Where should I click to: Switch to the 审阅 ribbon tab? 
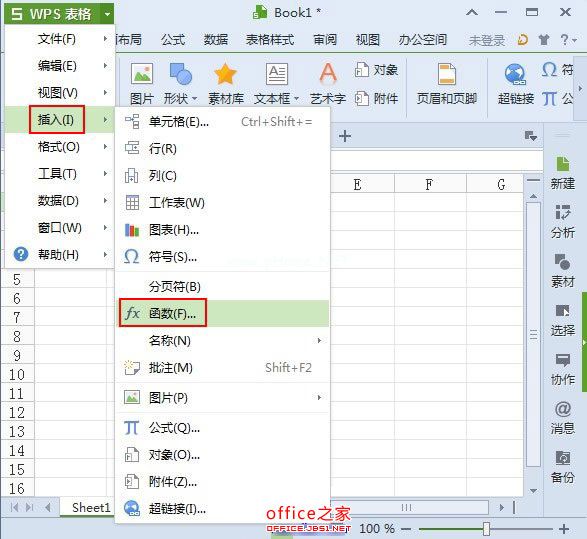click(325, 39)
